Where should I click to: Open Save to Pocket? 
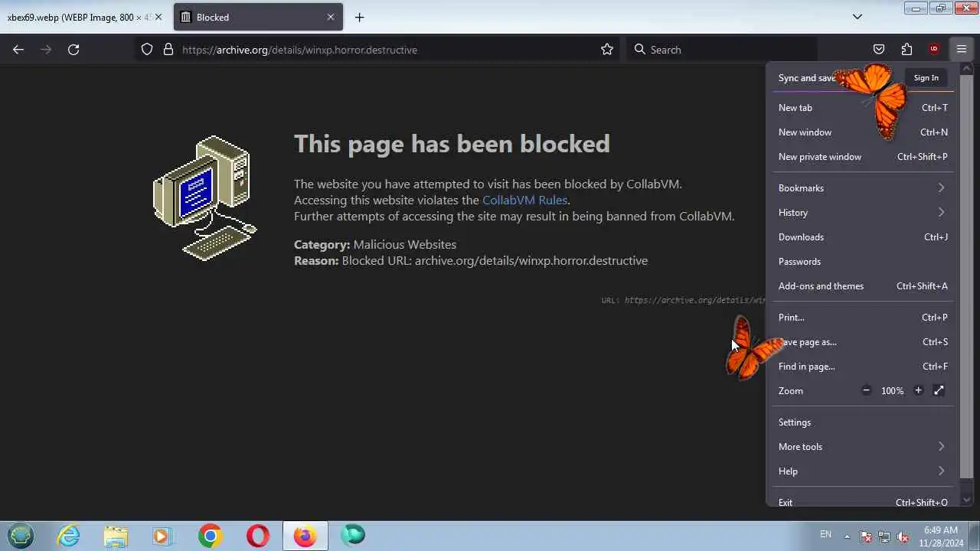(879, 50)
